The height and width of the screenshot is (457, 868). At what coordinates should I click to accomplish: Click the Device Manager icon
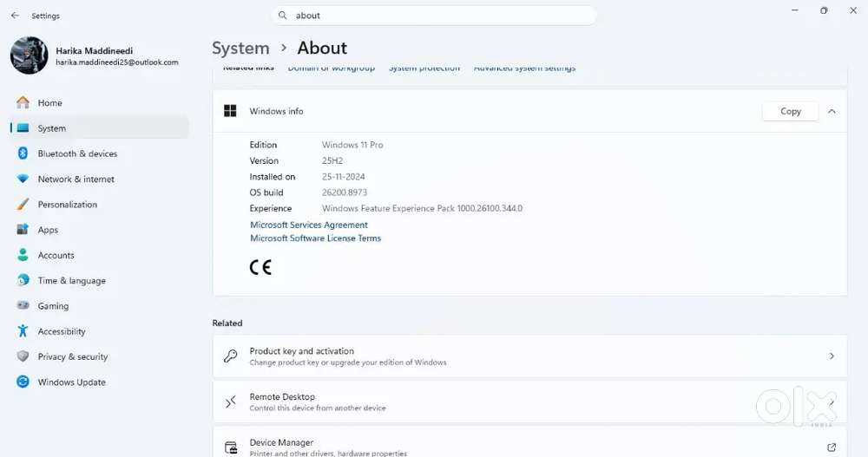coord(231,447)
